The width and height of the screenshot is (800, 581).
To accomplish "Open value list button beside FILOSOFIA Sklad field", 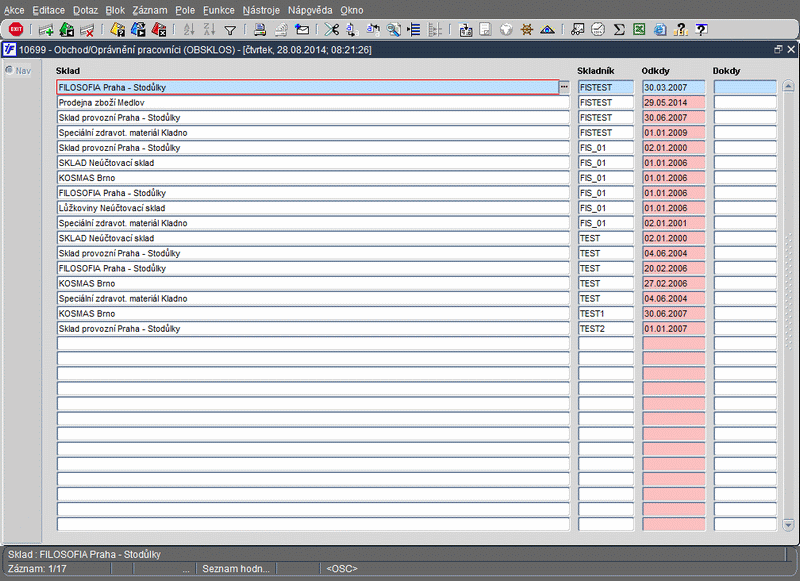I will click(x=564, y=87).
